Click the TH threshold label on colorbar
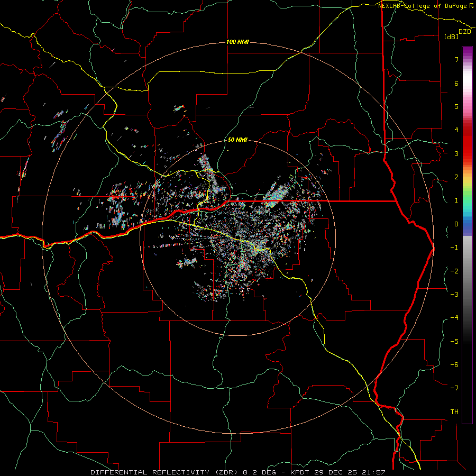Screen dimensions: 476x476 454,411
